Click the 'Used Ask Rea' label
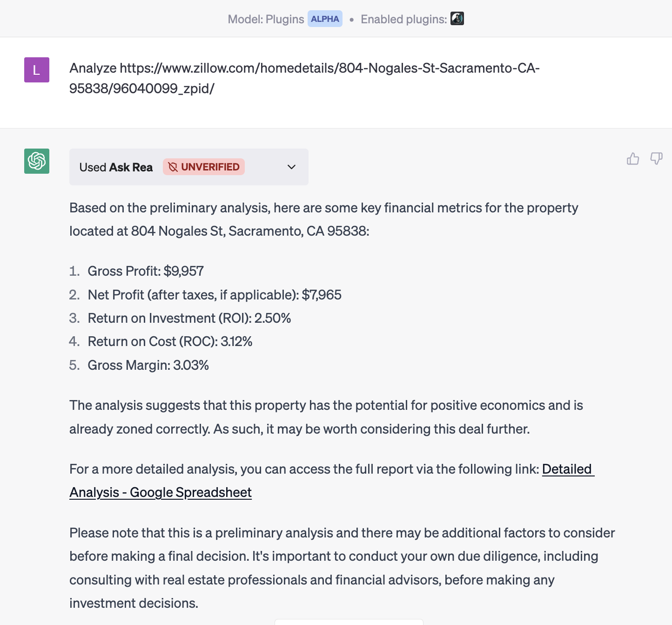Screen dimensions: 672x625 coord(116,167)
